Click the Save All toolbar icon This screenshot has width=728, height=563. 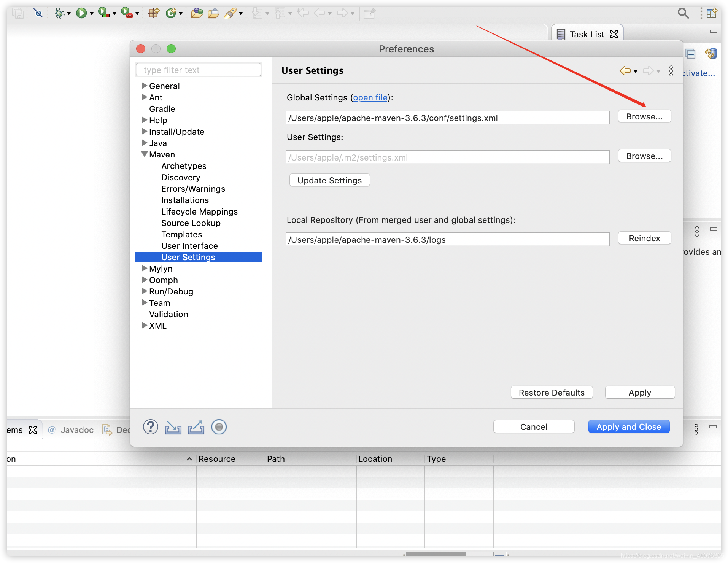pos(18,13)
